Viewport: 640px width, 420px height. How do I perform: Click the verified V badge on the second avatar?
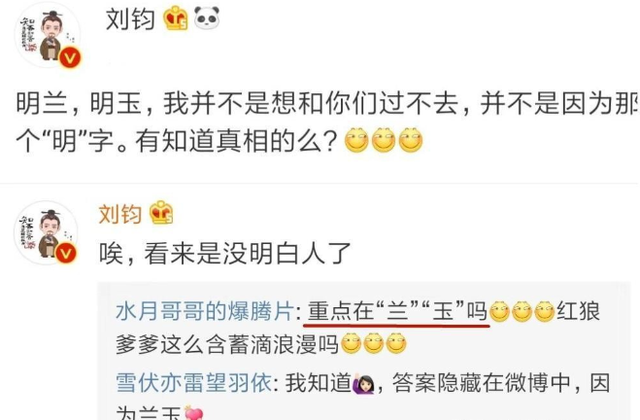click(66, 253)
